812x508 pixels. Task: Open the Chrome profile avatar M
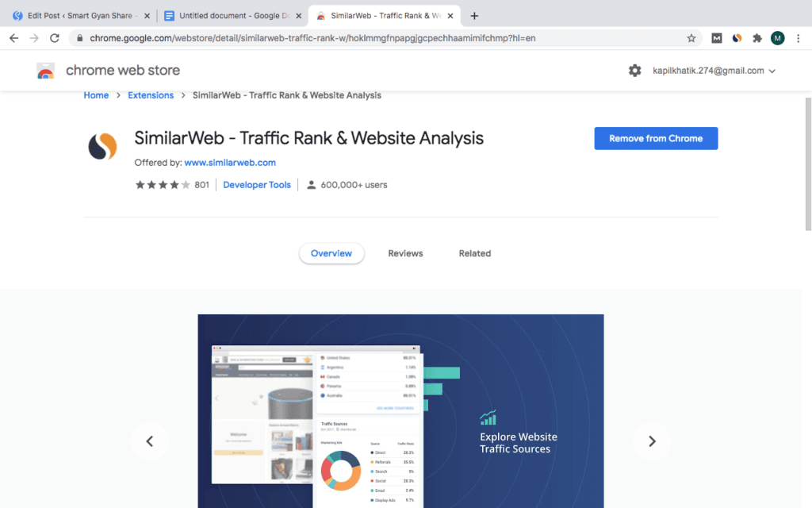coord(777,38)
